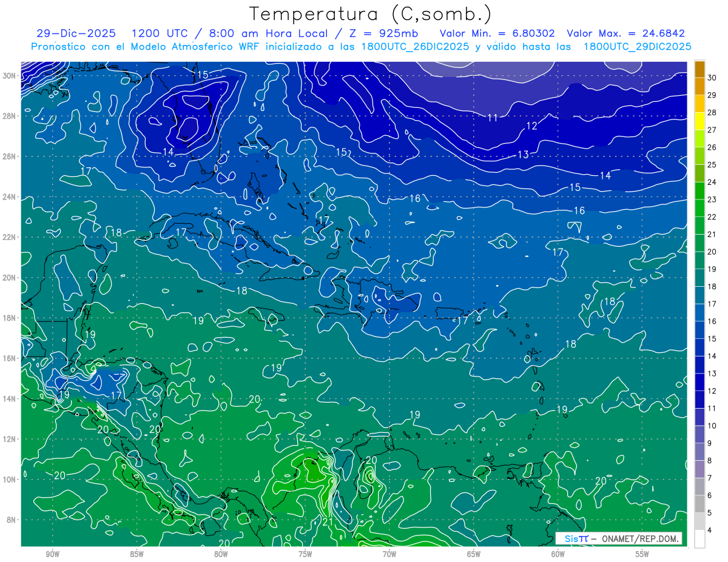Click the valid-until time '1800UTC_29DIC2025'

click(637, 47)
